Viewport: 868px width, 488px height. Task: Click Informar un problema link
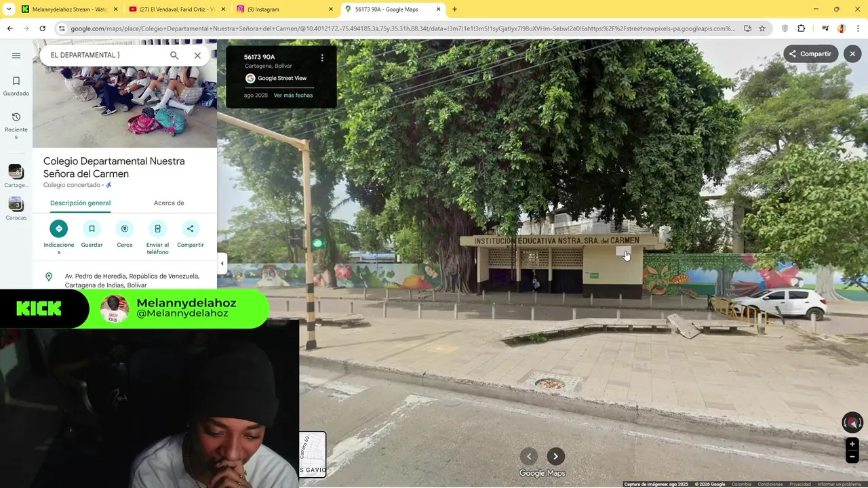point(840,484)
